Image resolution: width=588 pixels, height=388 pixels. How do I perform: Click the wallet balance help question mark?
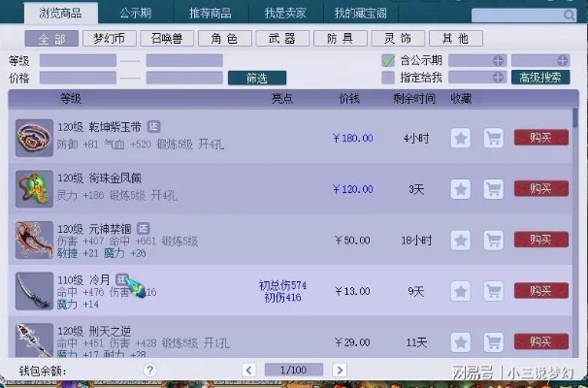[149, 371]
